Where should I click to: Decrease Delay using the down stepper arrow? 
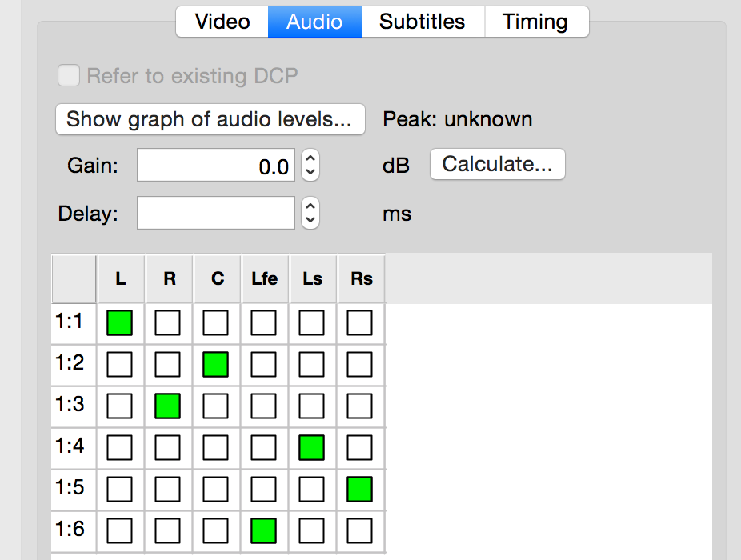point(310,218)
